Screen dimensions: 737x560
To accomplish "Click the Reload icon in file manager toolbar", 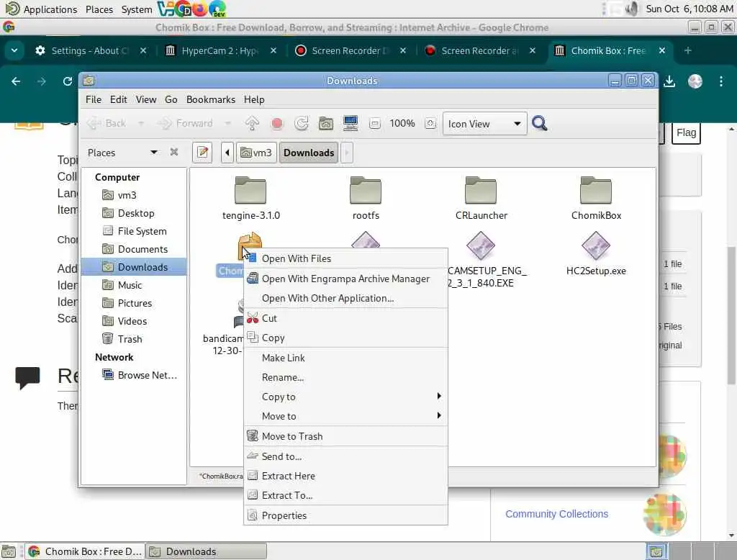I will coord(302,124).
